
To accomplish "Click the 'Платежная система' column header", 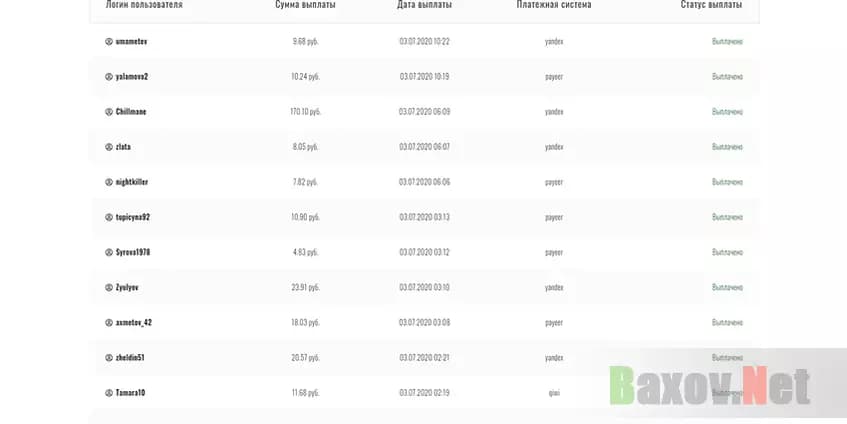I will [x=553, y=5].
